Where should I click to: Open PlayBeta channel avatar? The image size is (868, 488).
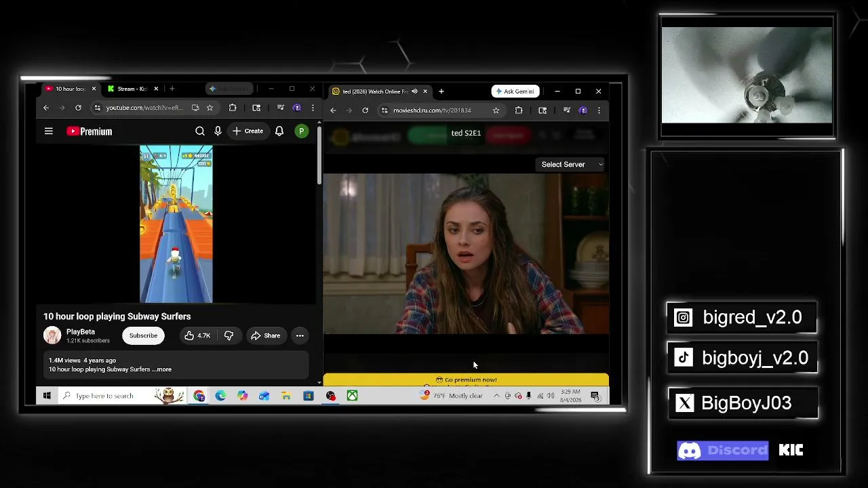coord(52,335)
